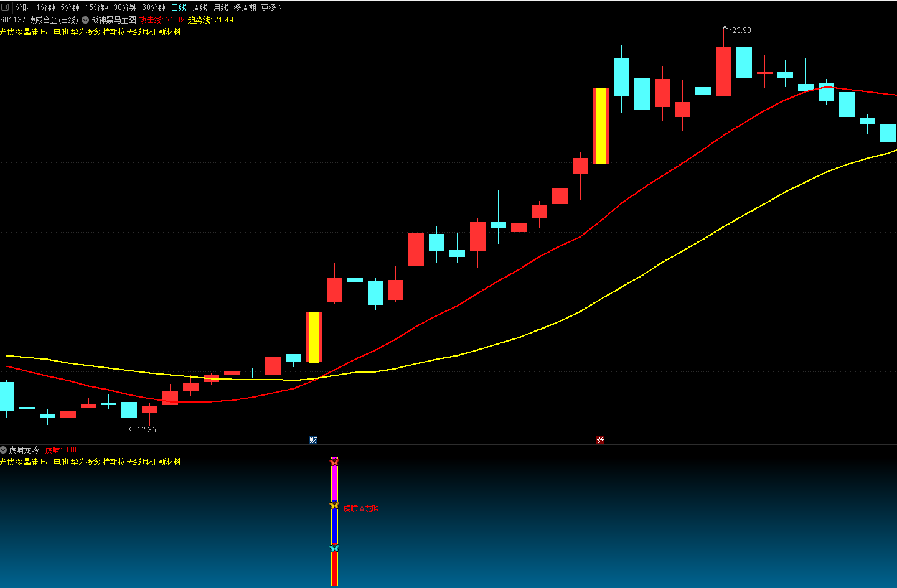Switch to the 分时 intraday tab
The height and width of the screenshot is (588, 897).
(22, 7)
